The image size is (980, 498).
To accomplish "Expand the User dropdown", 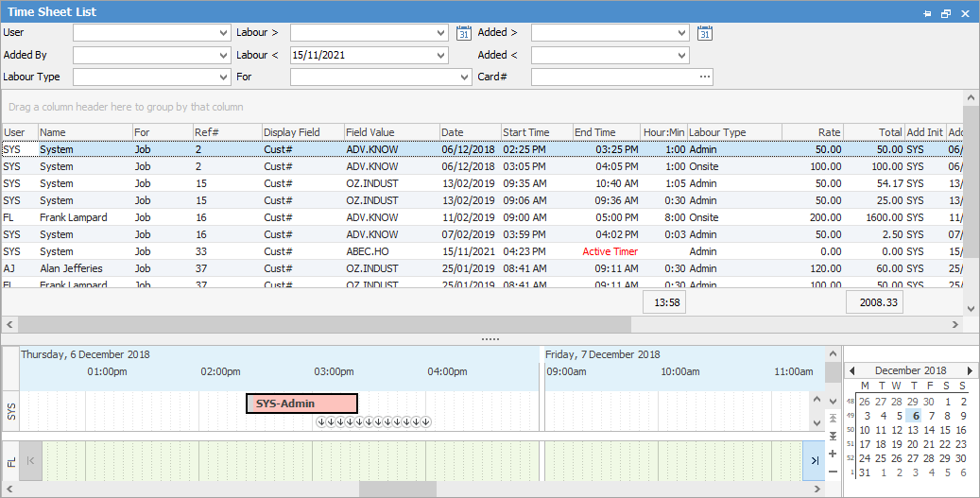I will pos(223,33).
